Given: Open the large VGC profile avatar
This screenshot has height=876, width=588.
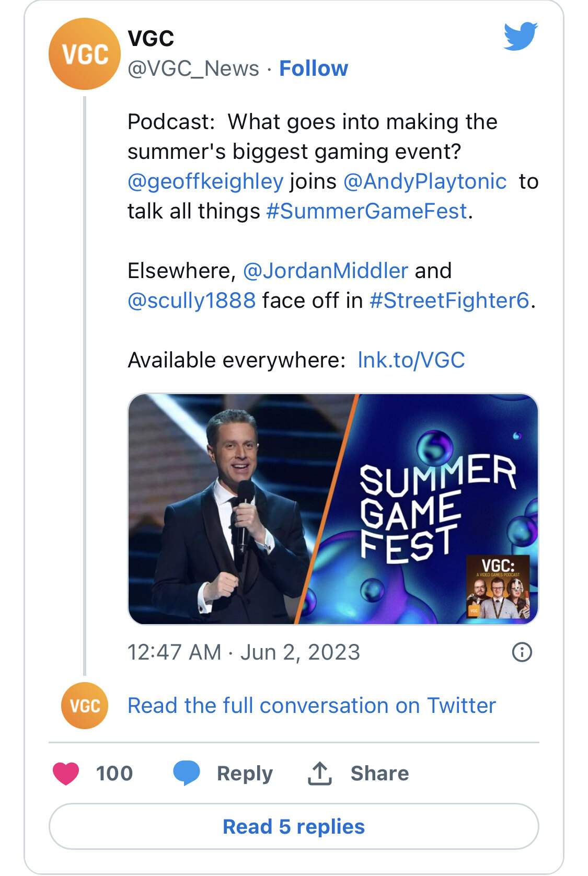Looking at the screenshot, I should click(x=85, y=54).
